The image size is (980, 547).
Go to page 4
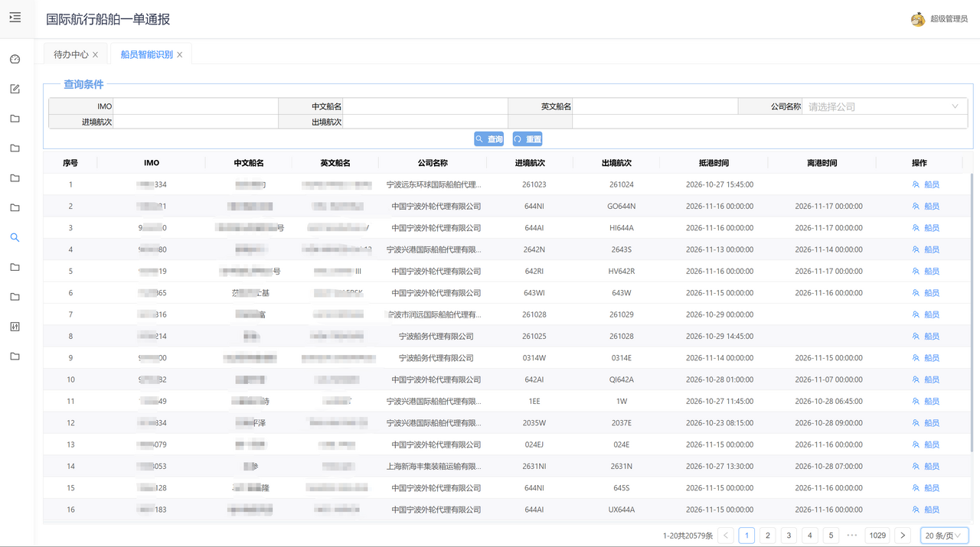tap(810, 536)
